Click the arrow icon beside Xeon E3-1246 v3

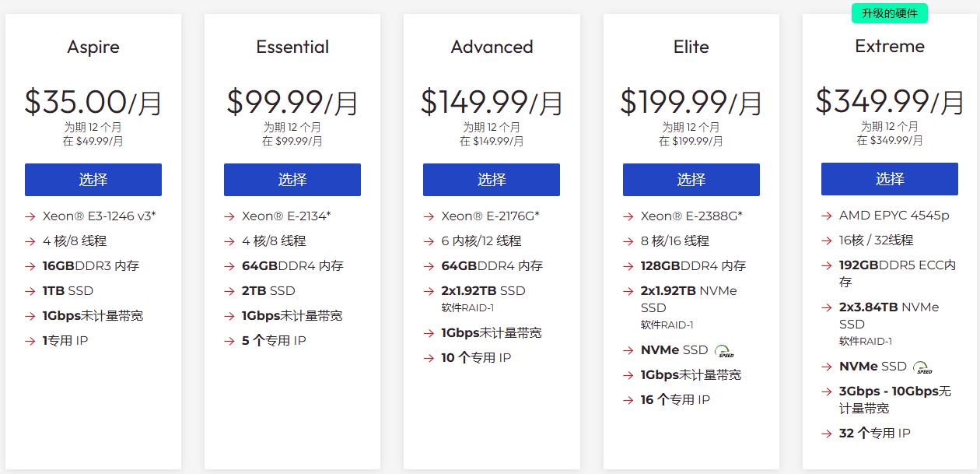pos(30,216)
